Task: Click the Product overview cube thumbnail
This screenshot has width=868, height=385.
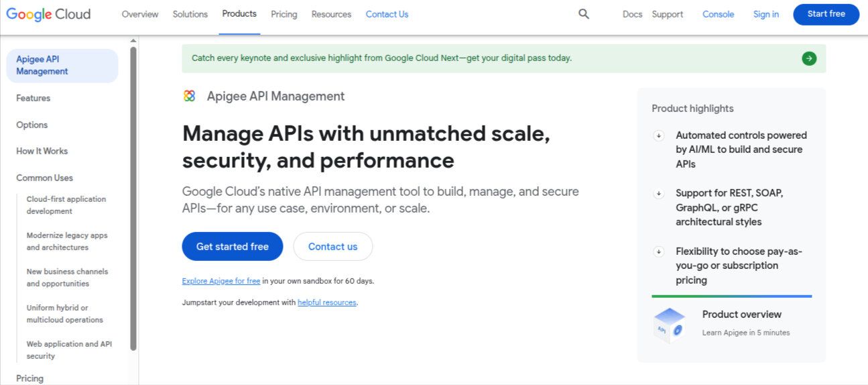Action: click(670, 325)
